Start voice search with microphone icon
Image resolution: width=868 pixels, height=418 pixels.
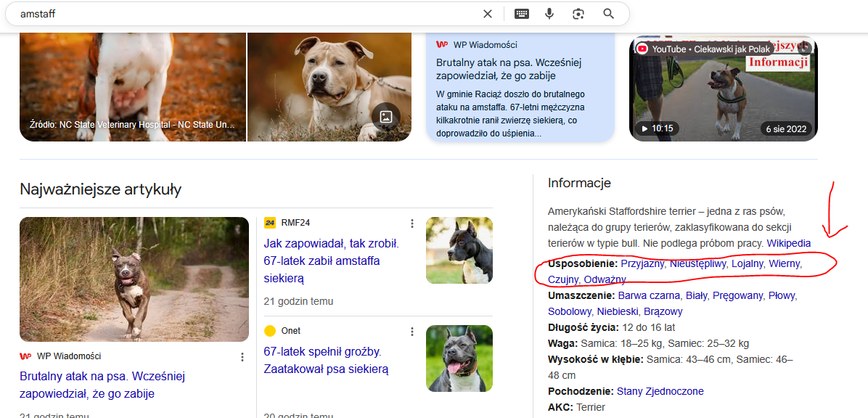tap(549, 14)
